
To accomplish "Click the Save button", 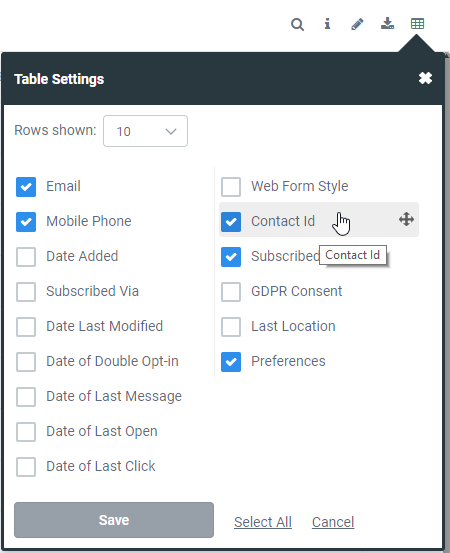I will [x=114, y=520].
